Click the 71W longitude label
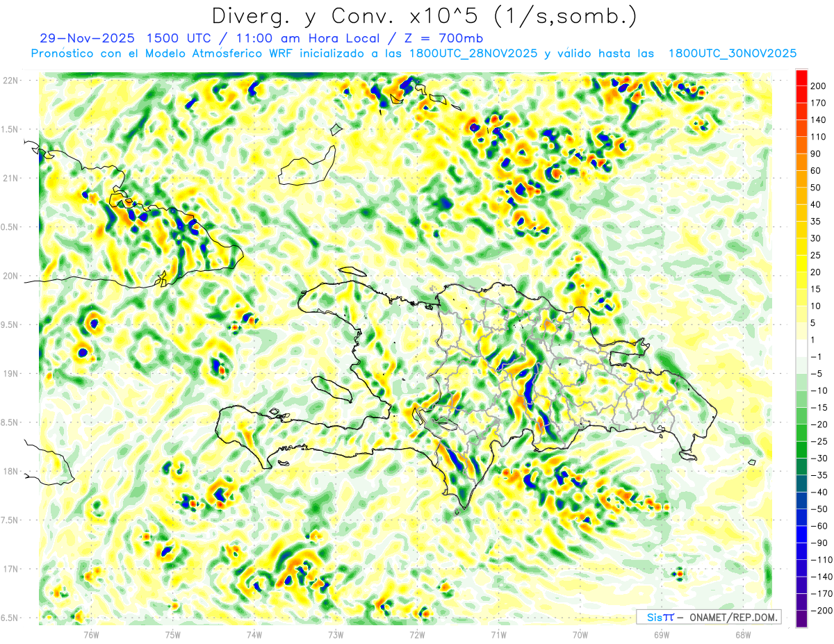The width and height of the screenshot is (834, 644). point(498,634)
